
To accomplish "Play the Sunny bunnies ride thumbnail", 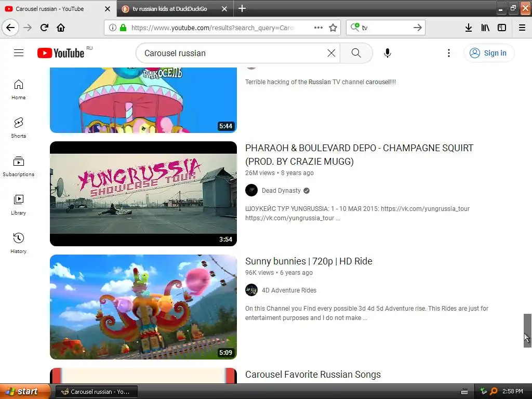I will 143,307.
